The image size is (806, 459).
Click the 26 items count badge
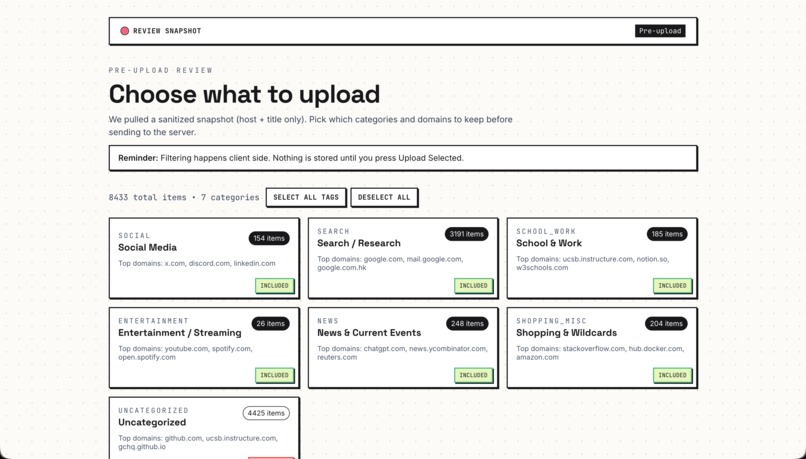click(x=270, y=324)
